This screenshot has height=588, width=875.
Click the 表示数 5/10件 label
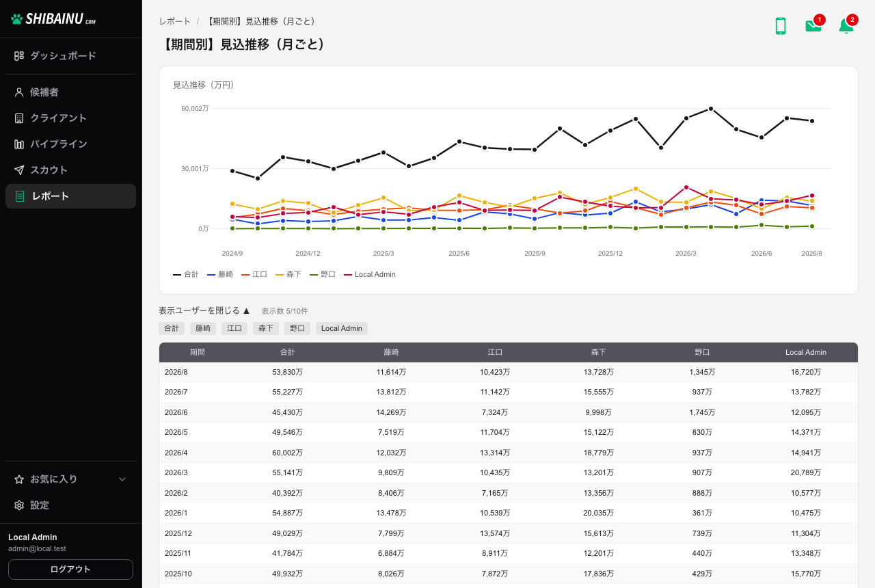point(284,311)
